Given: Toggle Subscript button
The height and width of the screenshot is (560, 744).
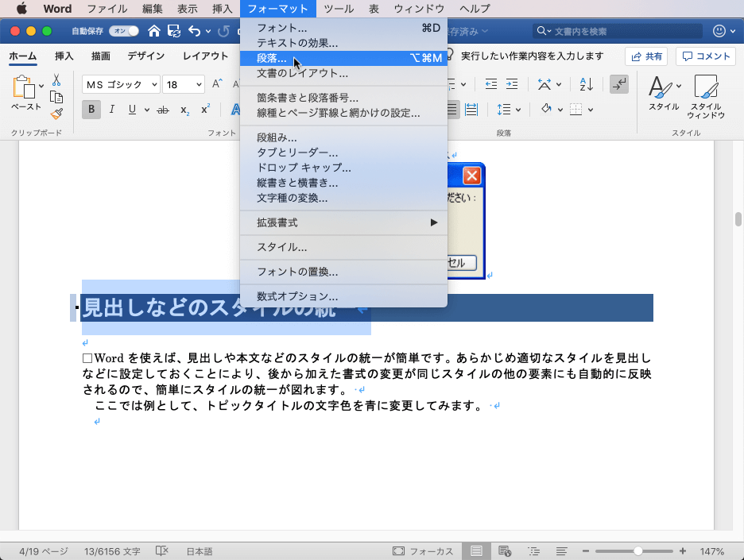Looking at the screenshot, I should pos(185,110).
